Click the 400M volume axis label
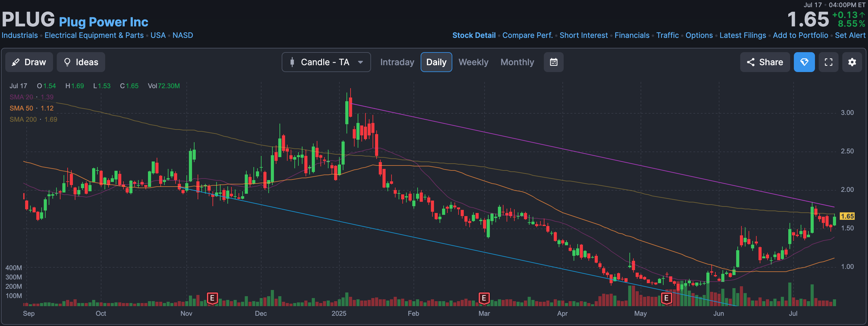868x326 pixels. [x=13, y=268]
